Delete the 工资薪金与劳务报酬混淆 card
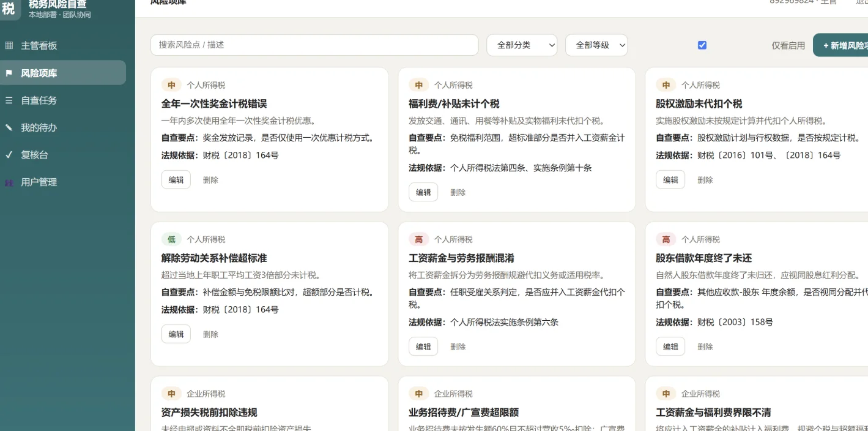 pyautogui.click(x=458, y=347)
